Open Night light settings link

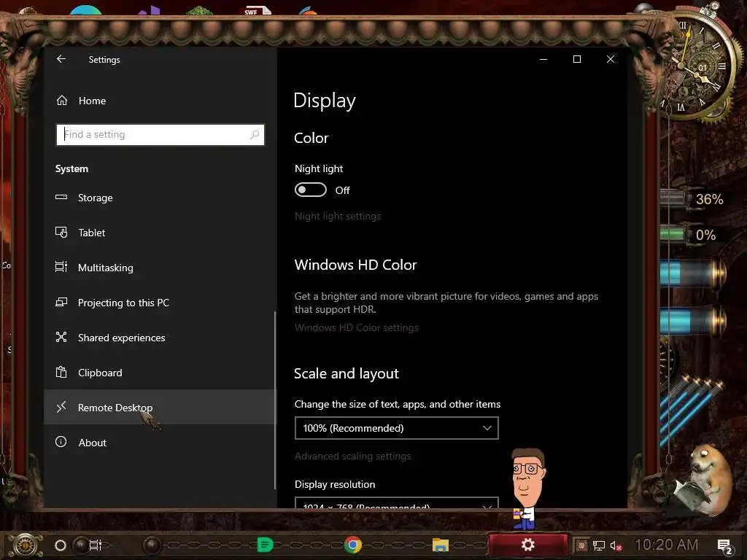pos(338,216)
